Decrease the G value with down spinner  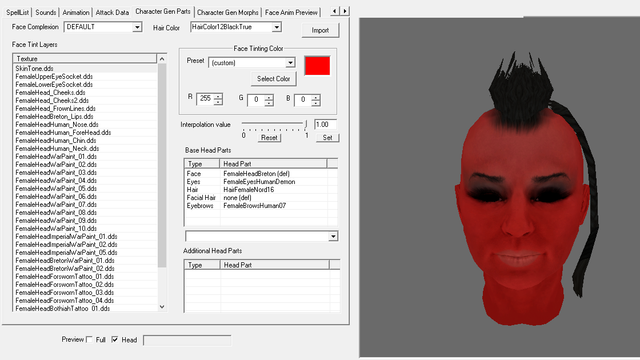pos(269,103)
